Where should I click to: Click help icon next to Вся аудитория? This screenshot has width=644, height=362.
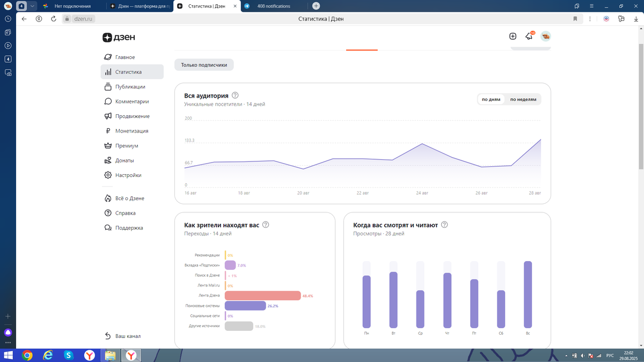click(x=235, y=95)
